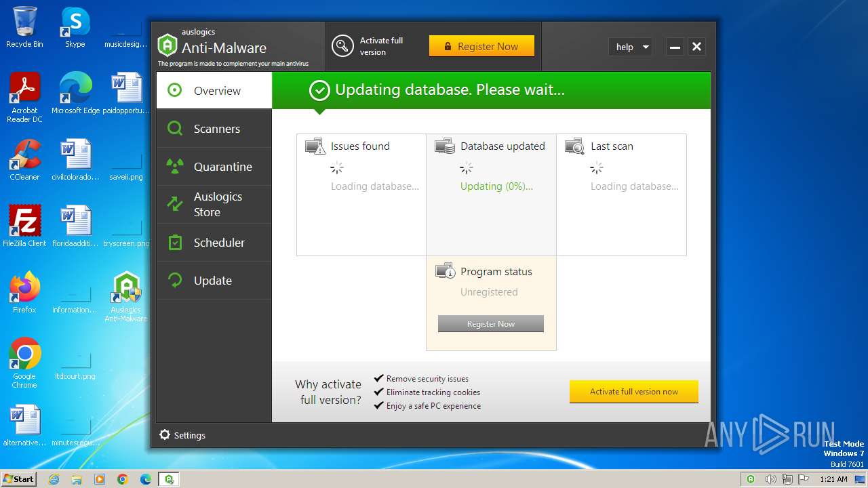Go to the Quarantine section

[214, 167]
